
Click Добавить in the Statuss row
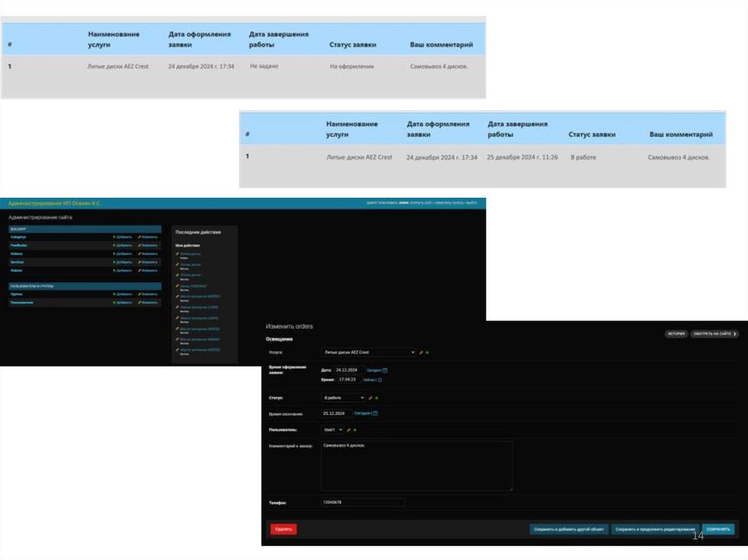tap(123, 270)
